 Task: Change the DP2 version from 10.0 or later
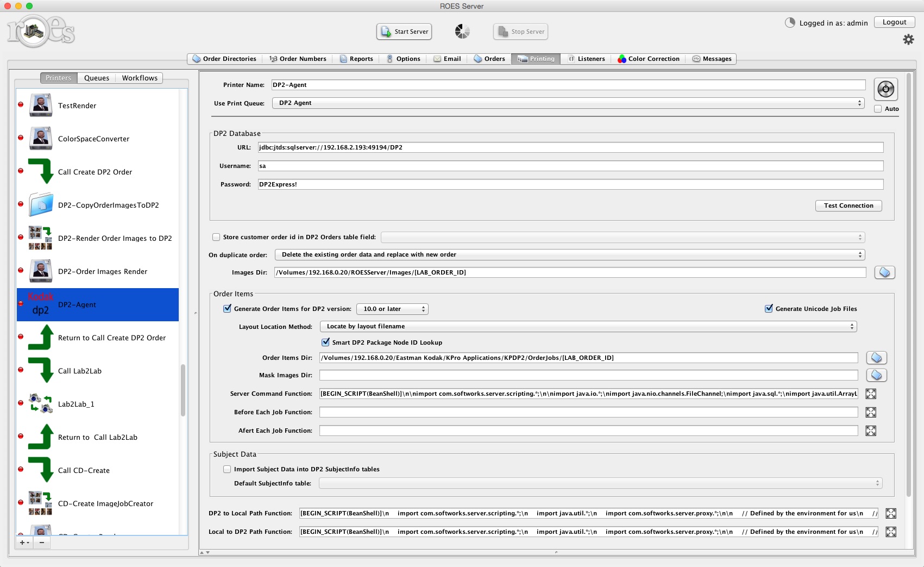click(x=392, y=308)
